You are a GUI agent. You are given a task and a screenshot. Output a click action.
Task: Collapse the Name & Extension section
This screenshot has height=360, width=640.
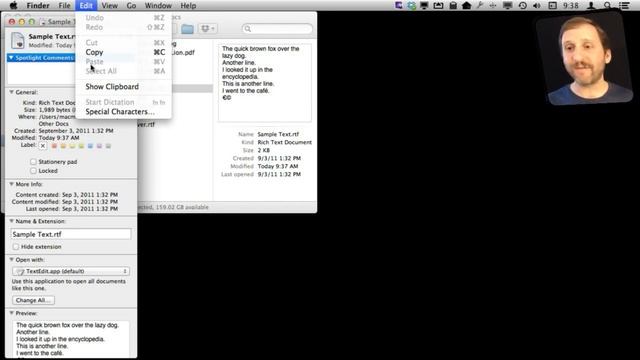(x=11, y=221)
